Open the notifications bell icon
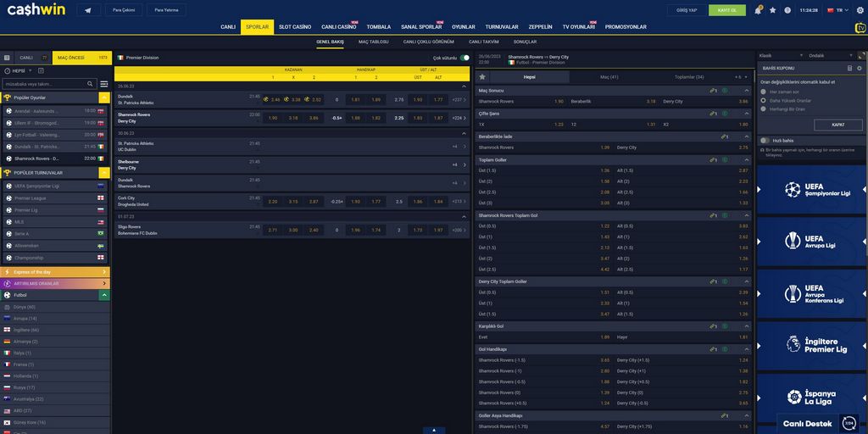This screenshot has width=868, height=434. [757, 10]
